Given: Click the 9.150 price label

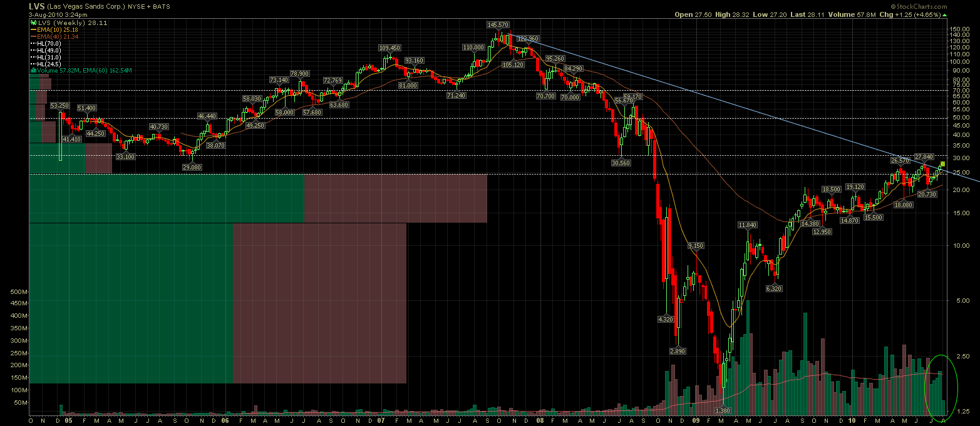Looking at the screenshot, I should click(696, 245).
